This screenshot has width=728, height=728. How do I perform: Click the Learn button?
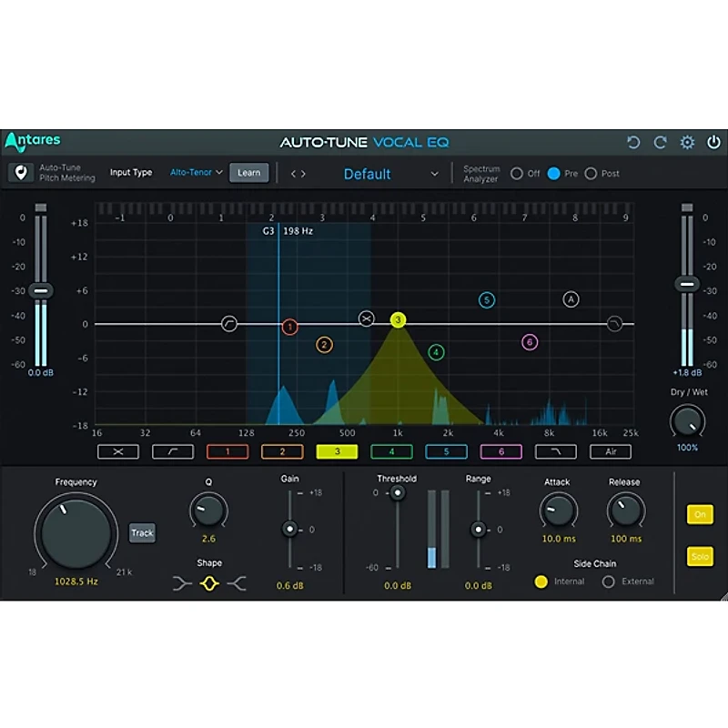pos(248,172)
